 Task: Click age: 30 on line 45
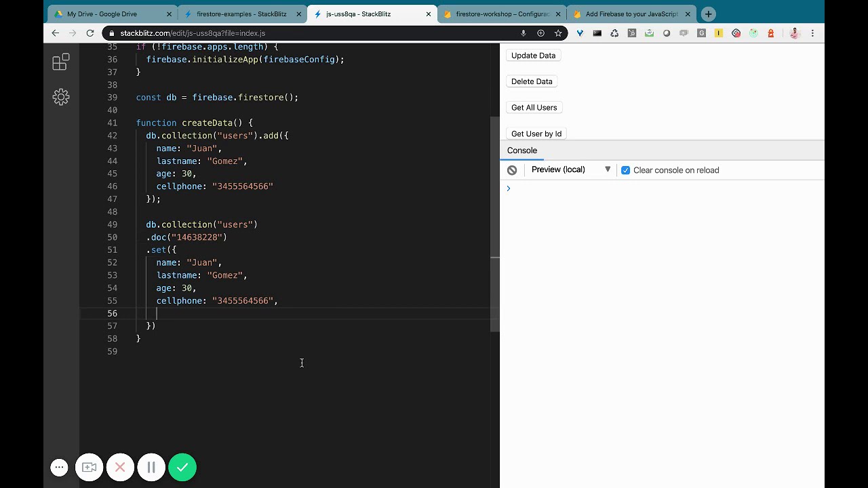point(176,174)
